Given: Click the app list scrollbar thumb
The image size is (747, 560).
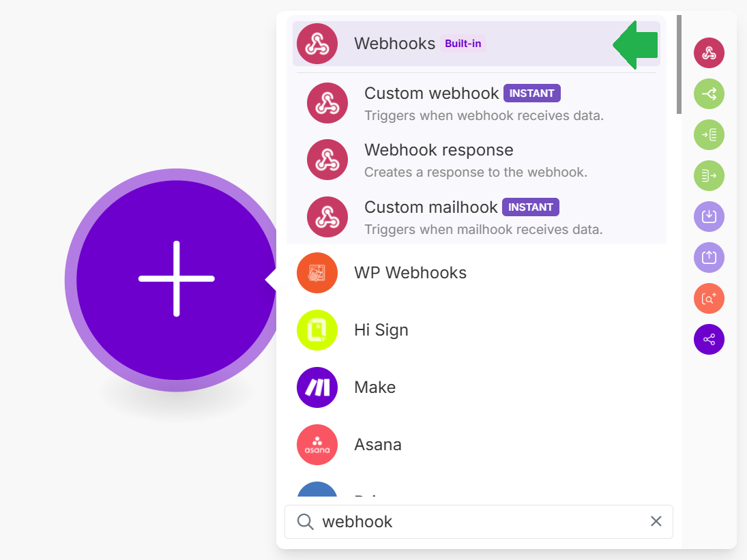Looking at the screenshot, I should [679, 65].
